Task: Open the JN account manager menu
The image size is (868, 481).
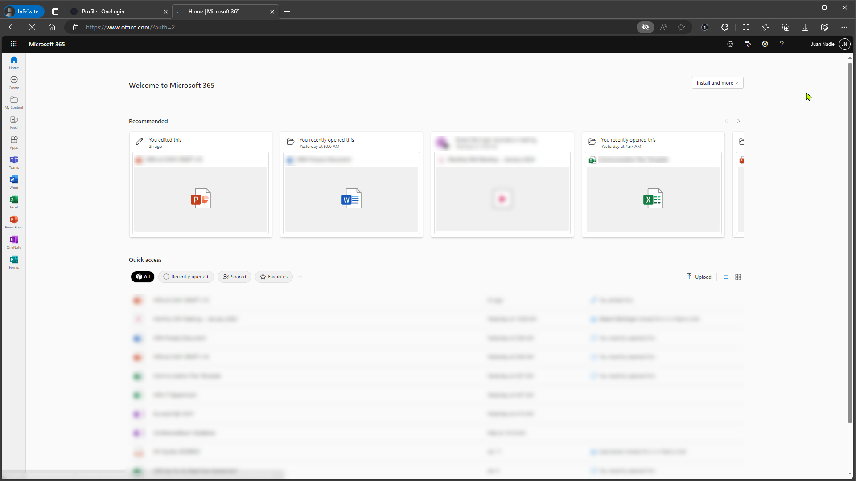Action: point(844,44)
